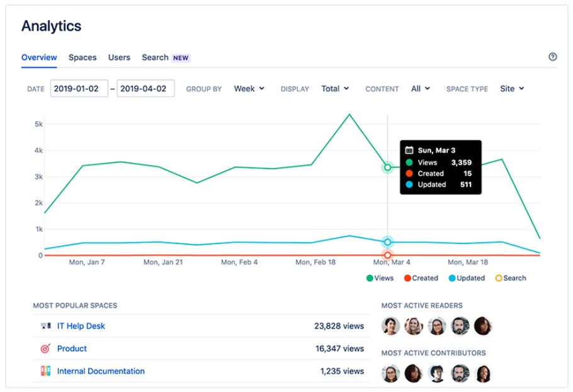Click the bearded man avatar in Most Active Readers

tap(460, 326)
